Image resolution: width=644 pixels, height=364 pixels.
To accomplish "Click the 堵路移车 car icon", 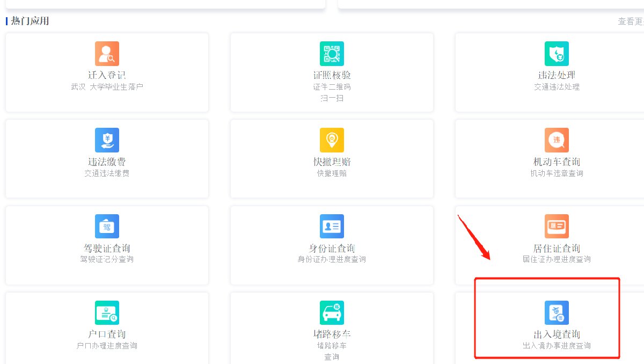I will [332, 312].
